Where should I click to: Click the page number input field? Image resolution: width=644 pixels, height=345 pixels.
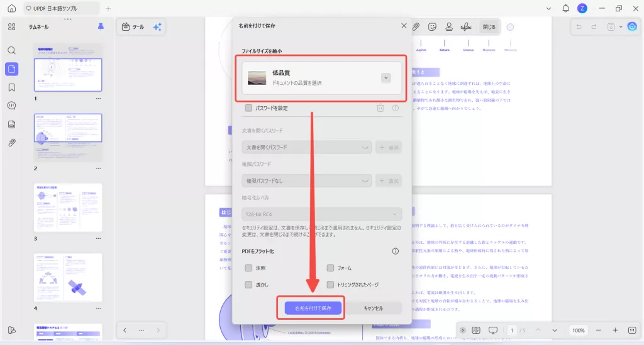[512, 330]
